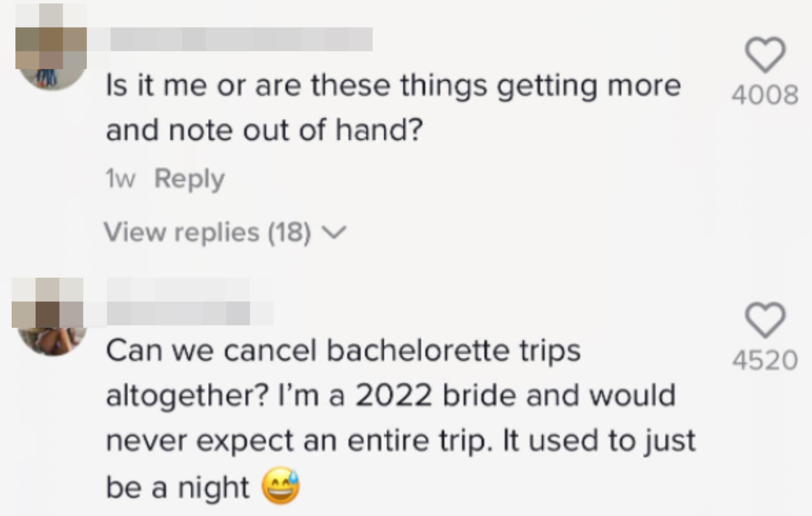Click the 'View replies' label text
Viewport: 812px width, 516px height.
tap(182, 232)
